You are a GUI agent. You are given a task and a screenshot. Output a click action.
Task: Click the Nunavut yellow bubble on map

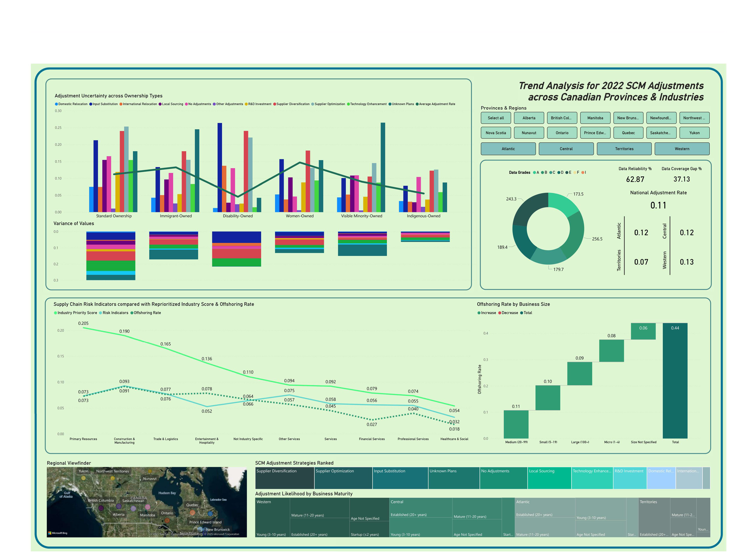pos(150,471)
